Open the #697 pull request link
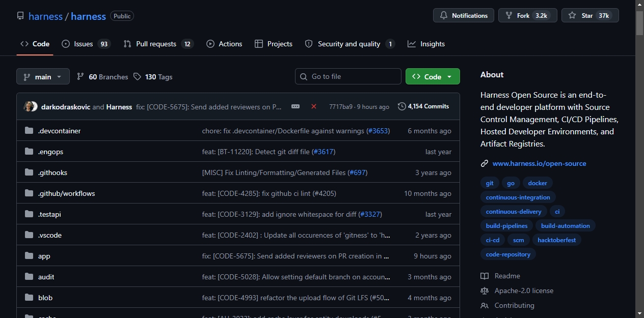Image resolution: width=644 pixels, height=318 pixels. point(358,172)
